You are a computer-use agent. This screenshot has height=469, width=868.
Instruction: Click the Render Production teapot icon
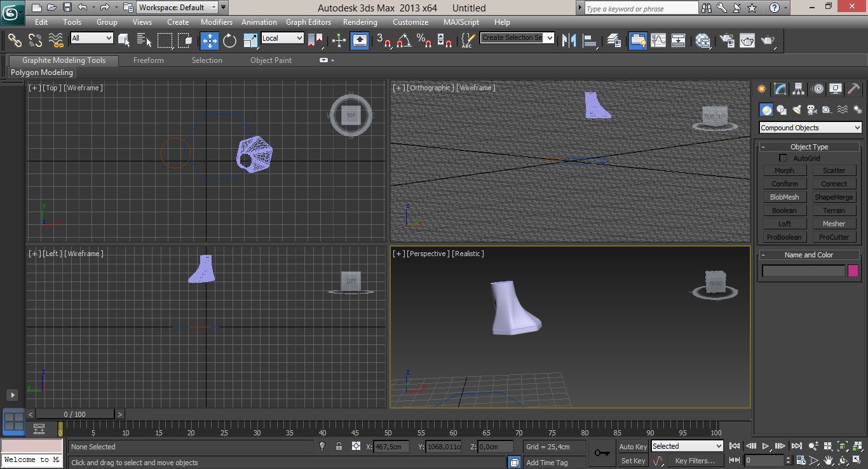(x=768, y=40)
